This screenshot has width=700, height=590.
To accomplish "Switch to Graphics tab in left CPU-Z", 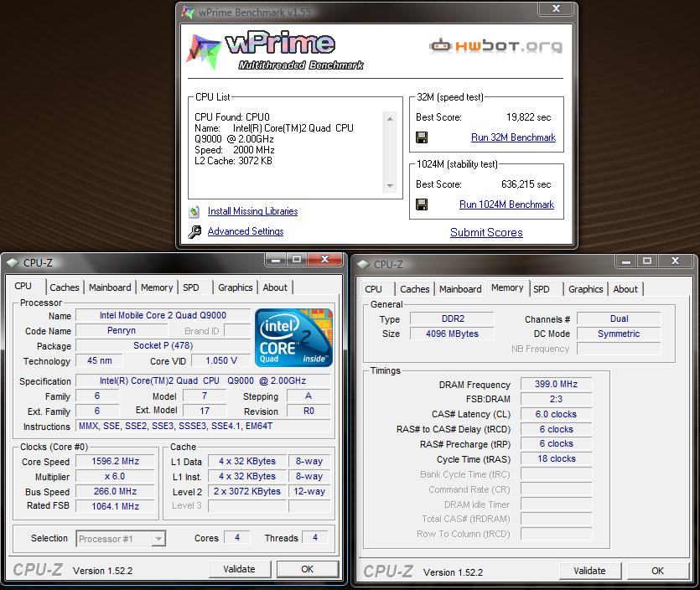I will coord(236,287).
